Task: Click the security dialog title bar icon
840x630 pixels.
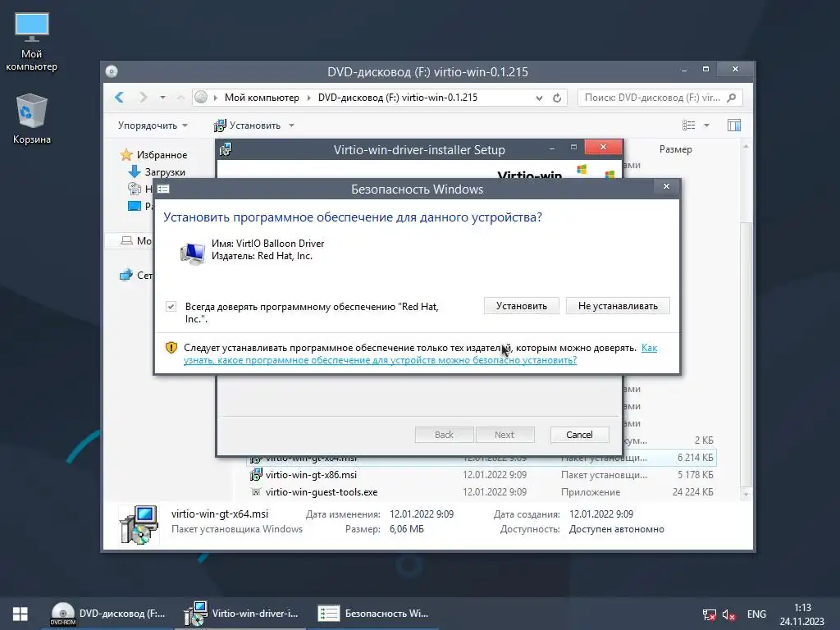Action: coord(163,189)
